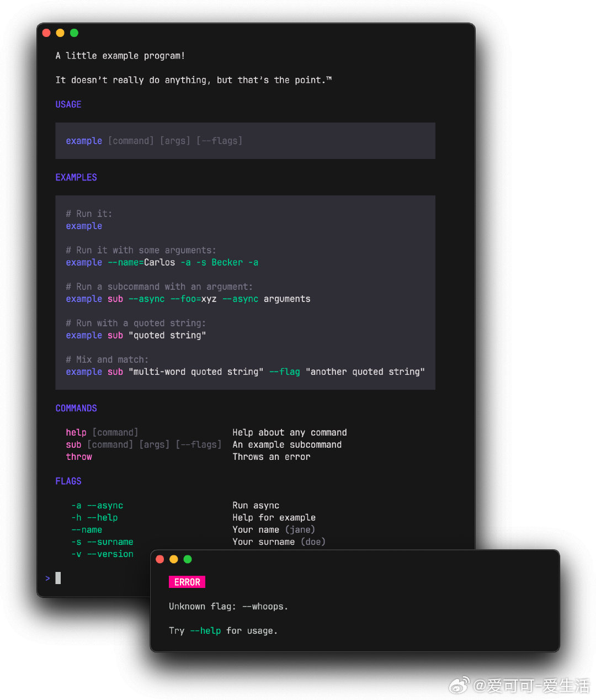This screenshot has width=596, height=700.
Task: Click '"another quoted string"' text
Action: (365, 372)
